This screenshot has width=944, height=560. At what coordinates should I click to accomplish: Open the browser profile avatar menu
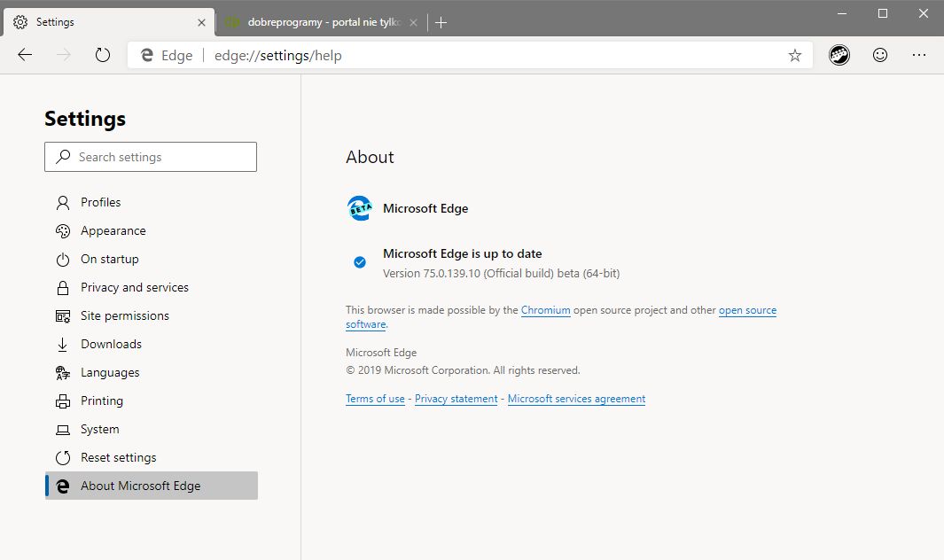839,54
